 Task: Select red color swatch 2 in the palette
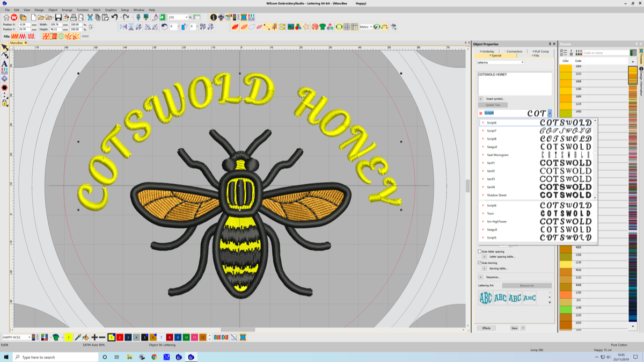120,337
